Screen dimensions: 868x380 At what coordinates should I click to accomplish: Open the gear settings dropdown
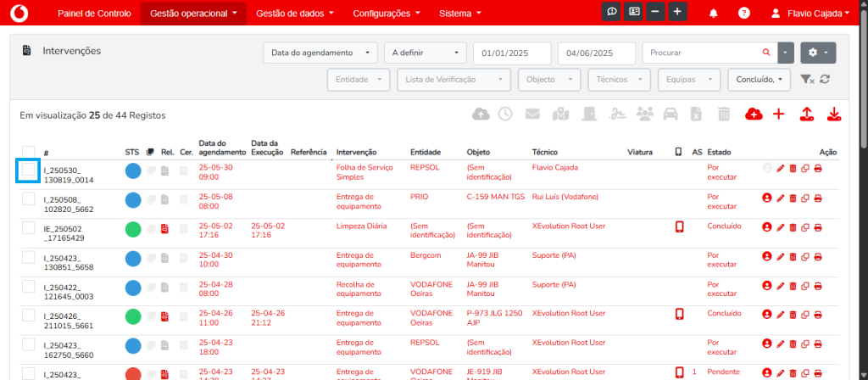(818, 53)
